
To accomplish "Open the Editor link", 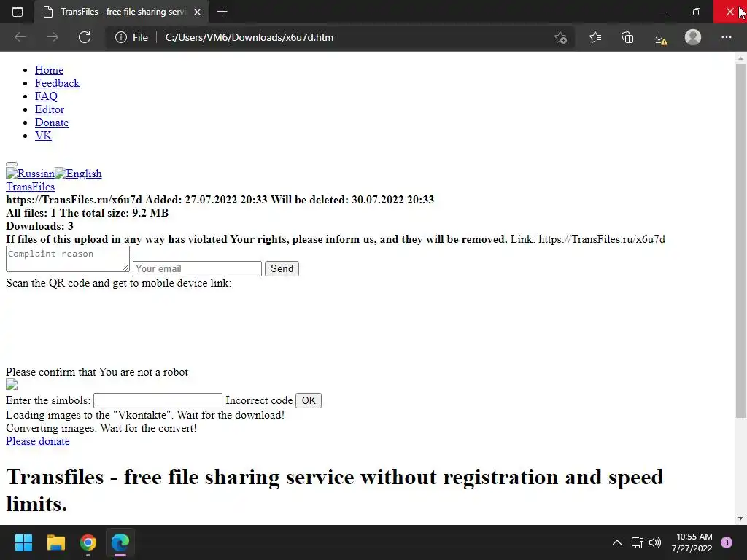I will 50,109.
